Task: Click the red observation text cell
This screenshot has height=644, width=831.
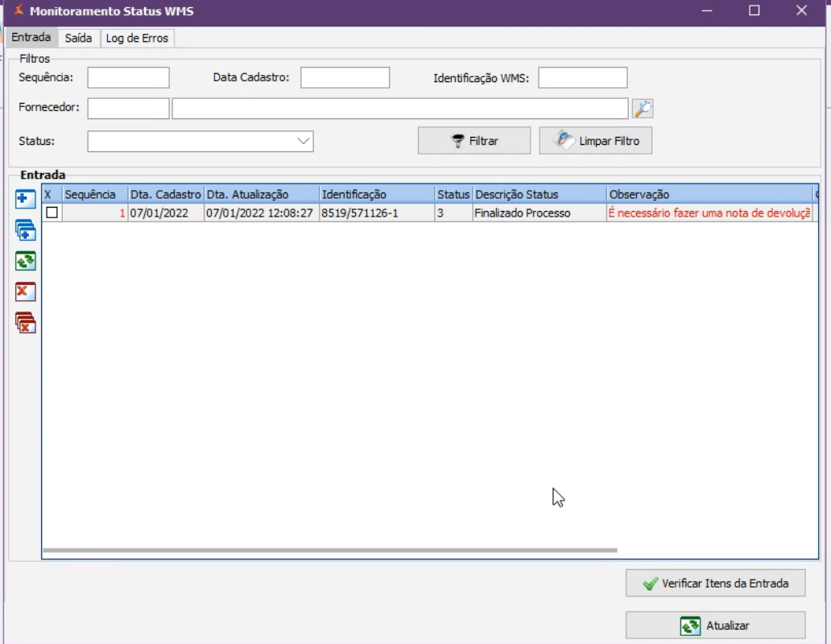Action: (x=709, y=213)
